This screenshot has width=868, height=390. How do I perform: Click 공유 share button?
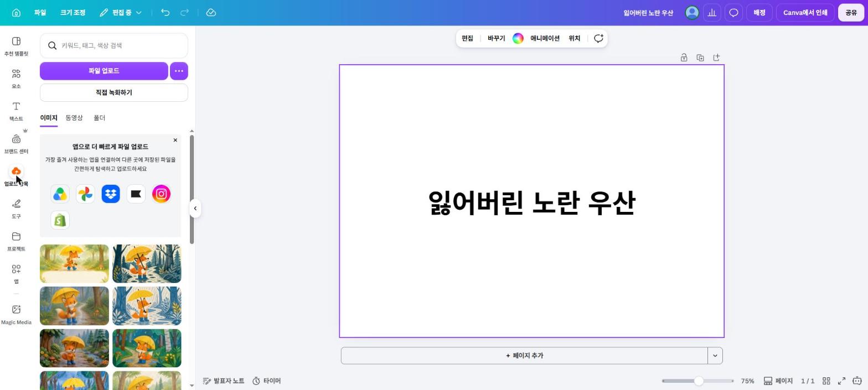click(x=851, y=13)
